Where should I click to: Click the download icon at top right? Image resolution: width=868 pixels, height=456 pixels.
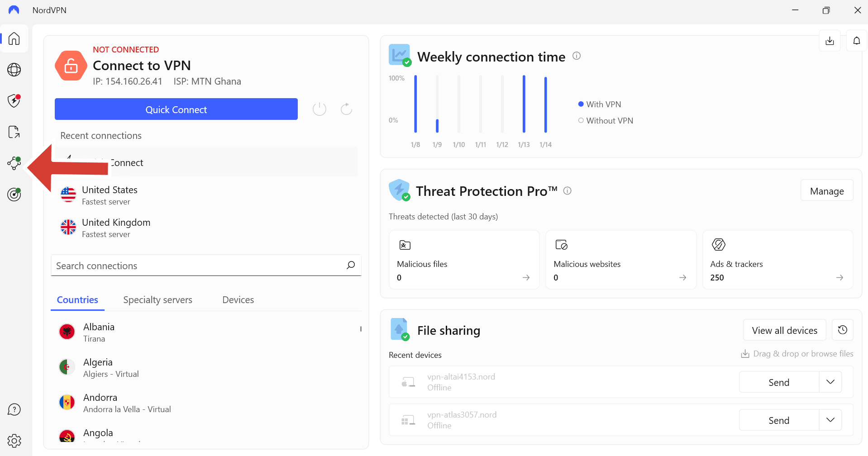830,41
